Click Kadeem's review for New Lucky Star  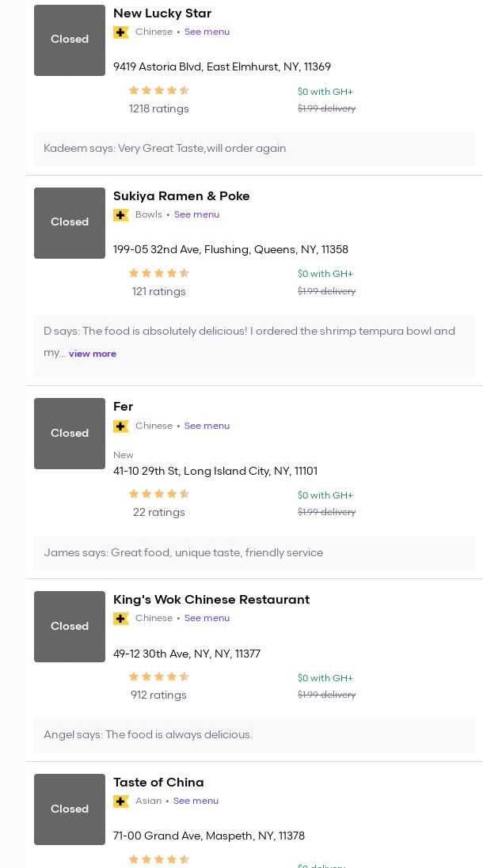(165, 149)
